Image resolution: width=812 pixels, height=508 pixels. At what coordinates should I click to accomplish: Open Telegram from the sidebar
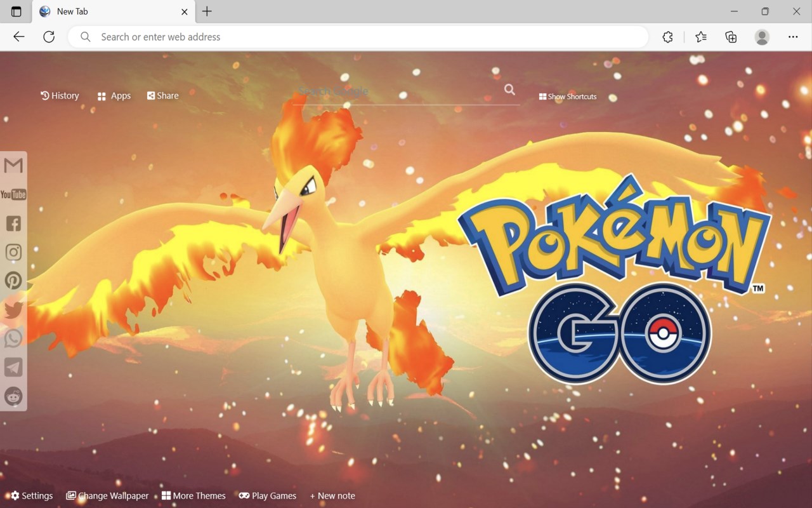click(x=13, y=367)
